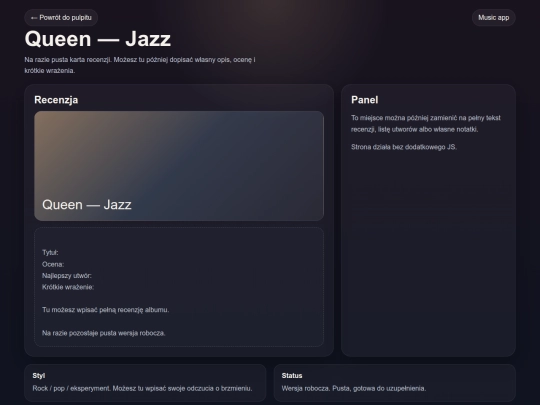Click the 'Najlepszy utwór:' line

[x=67, y=276]
